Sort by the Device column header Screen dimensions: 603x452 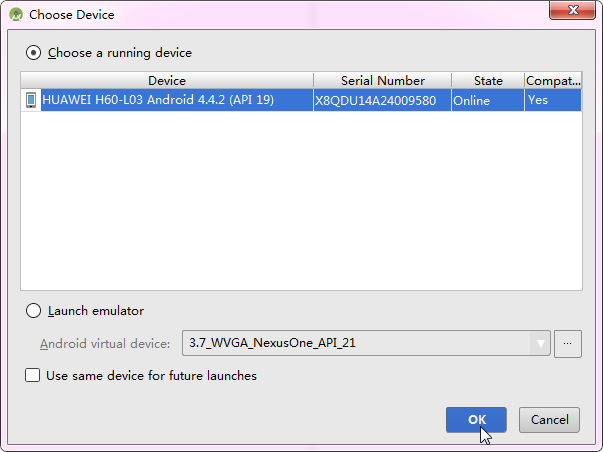[x=167, y=81]
